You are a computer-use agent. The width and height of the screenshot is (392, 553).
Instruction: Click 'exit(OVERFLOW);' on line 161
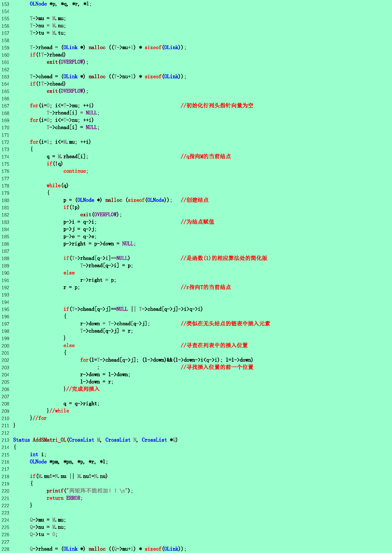67,62
